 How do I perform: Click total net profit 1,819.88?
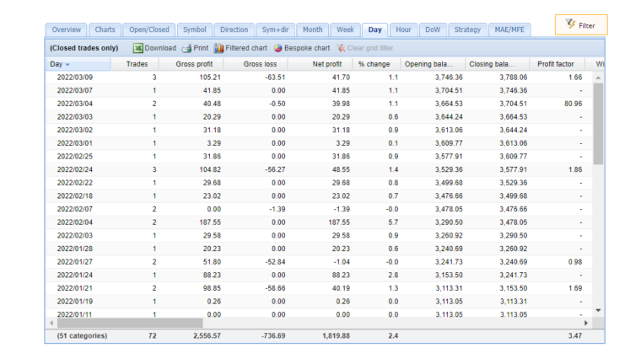(336, 336)
